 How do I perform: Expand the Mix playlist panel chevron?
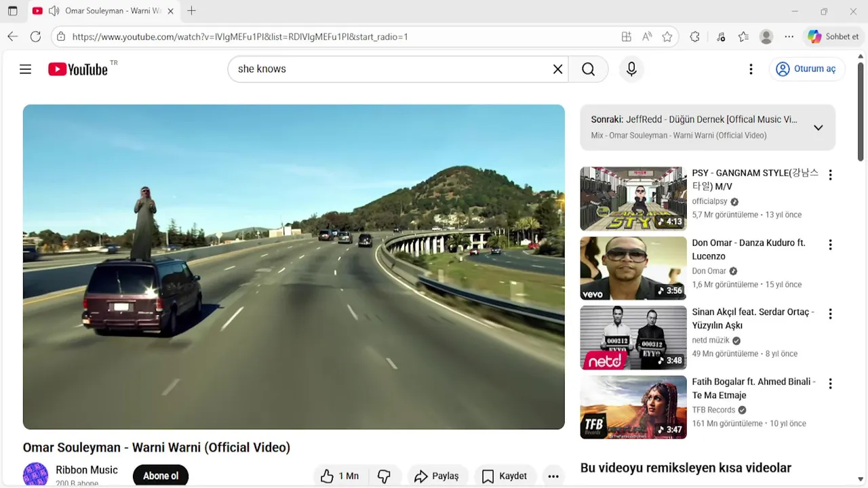818,127
